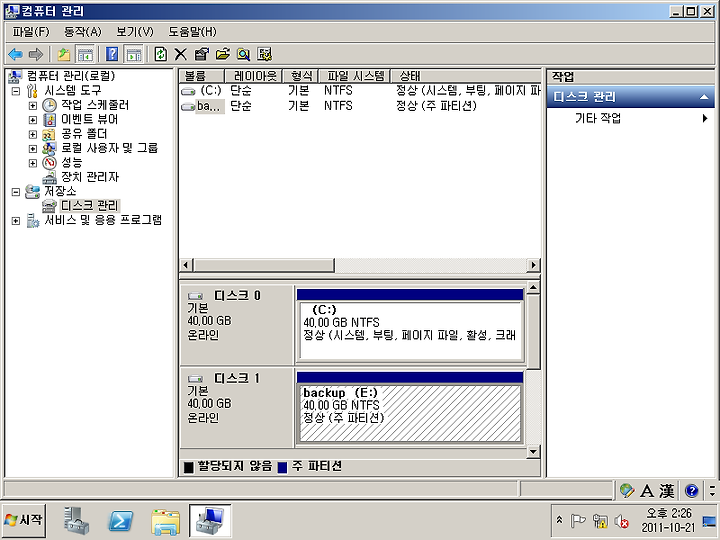720x540 pixels.
Task: Click the muted volume tray icon
Action: [622, 521]
